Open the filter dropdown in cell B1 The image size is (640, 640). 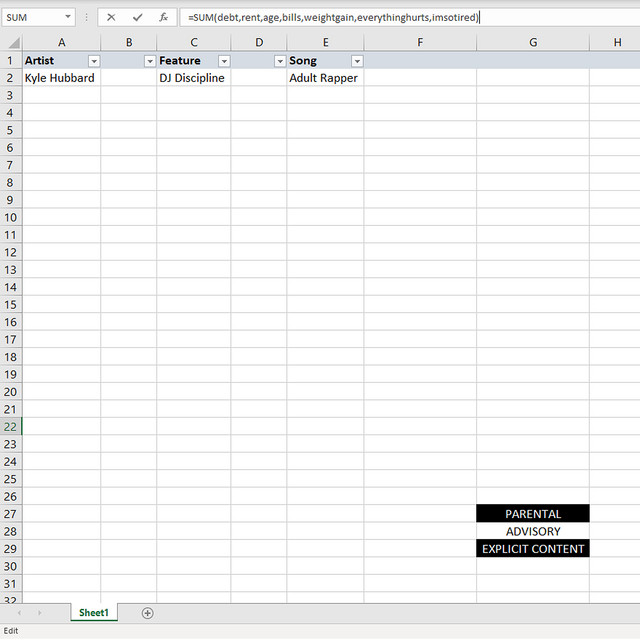(x=150, y=61)
